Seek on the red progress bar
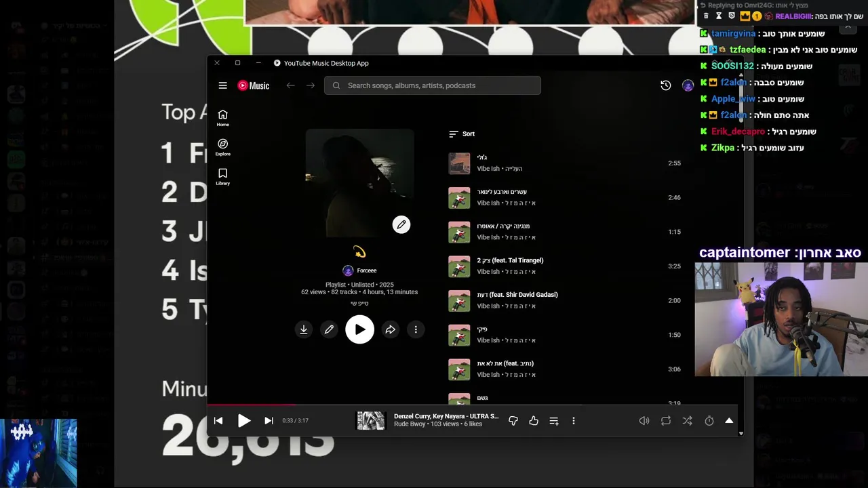Image resolution: width=868 pixels, height=488 pixels. (x=472, y=405)
